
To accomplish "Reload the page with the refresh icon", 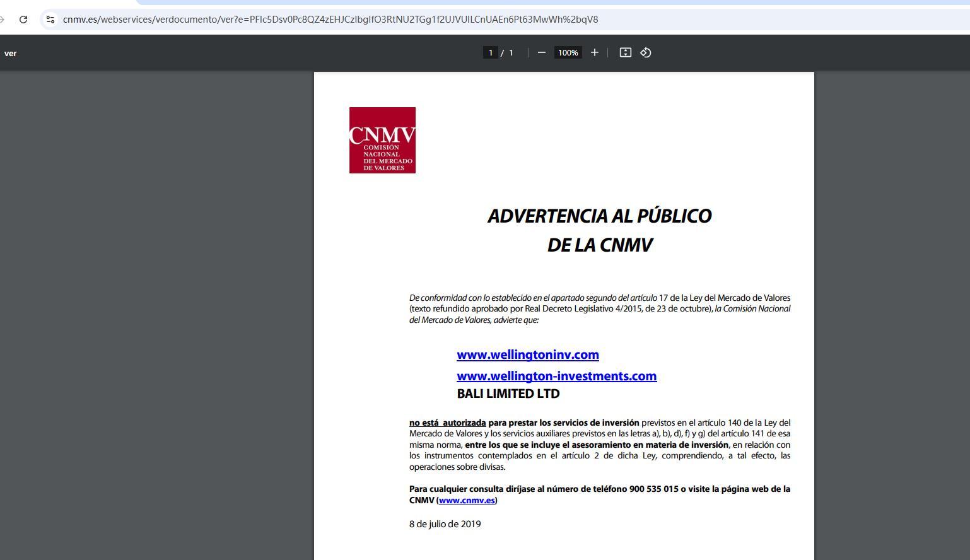I will coord(23,20).
